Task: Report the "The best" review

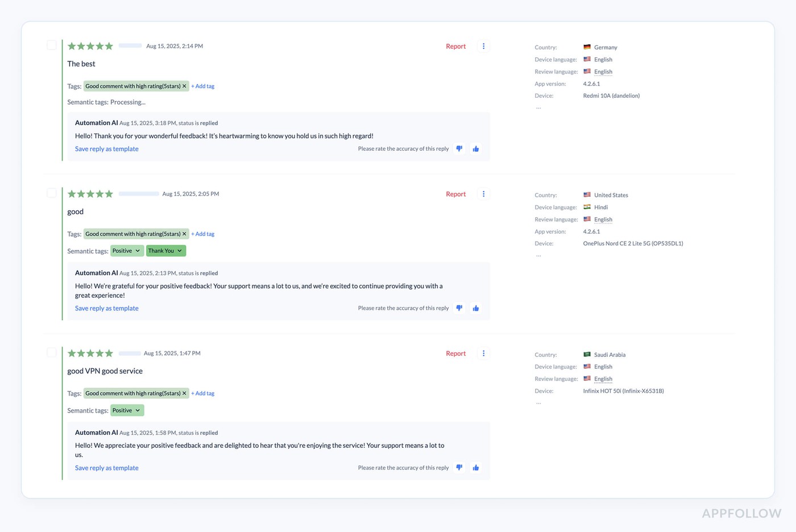Action: click(455, 47)
